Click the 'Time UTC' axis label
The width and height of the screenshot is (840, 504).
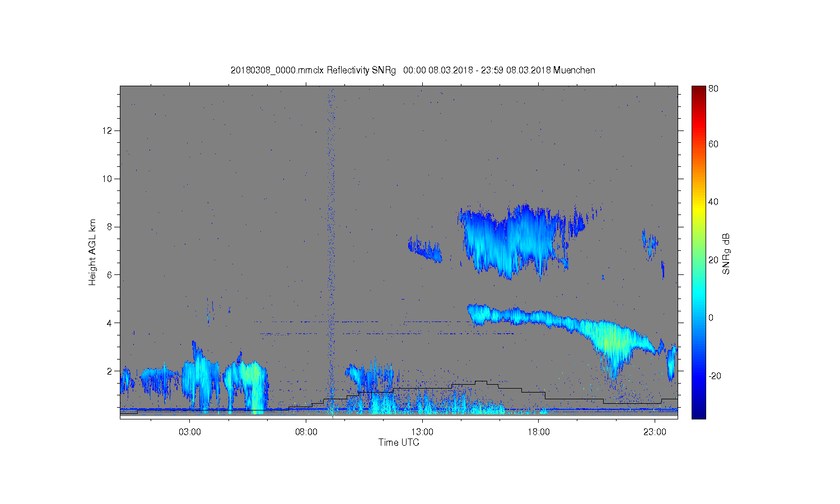click(399, 442)
